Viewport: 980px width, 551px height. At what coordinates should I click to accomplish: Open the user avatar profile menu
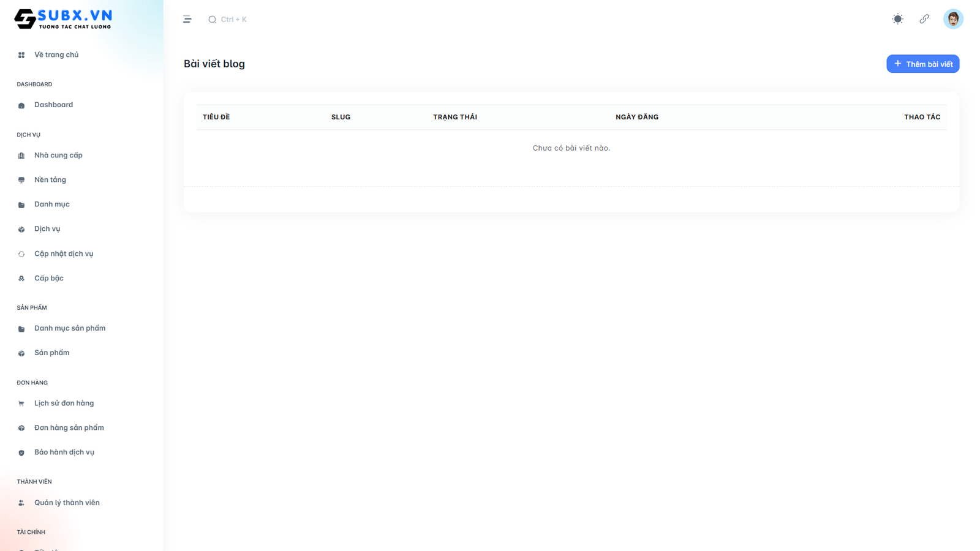[x=953, y=19]
